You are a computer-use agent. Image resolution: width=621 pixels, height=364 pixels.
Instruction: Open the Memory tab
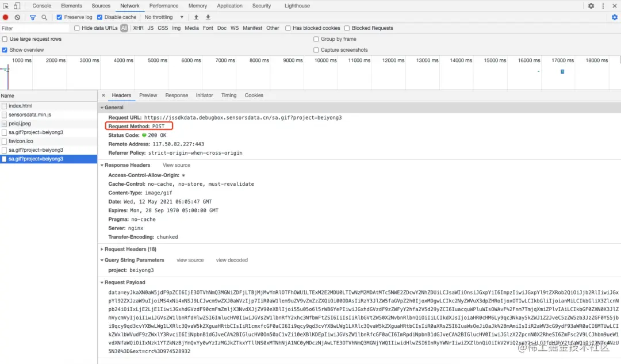click(x=198, y=6)
